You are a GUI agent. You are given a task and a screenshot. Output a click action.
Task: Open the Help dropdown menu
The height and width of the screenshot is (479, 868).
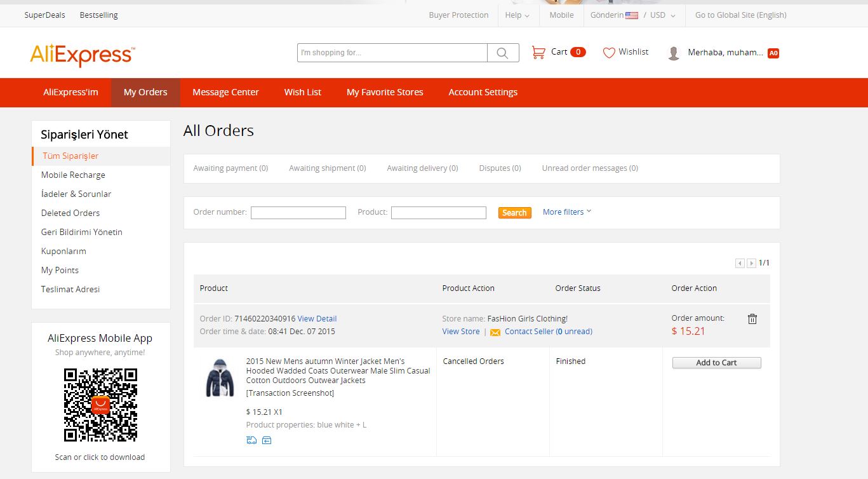click(x=517, y=15)
